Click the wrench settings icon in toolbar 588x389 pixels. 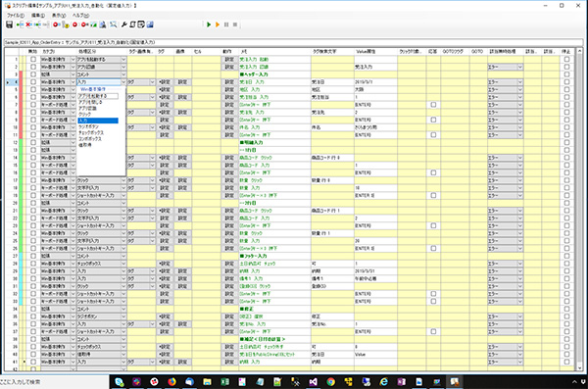[x=124, y=24]
